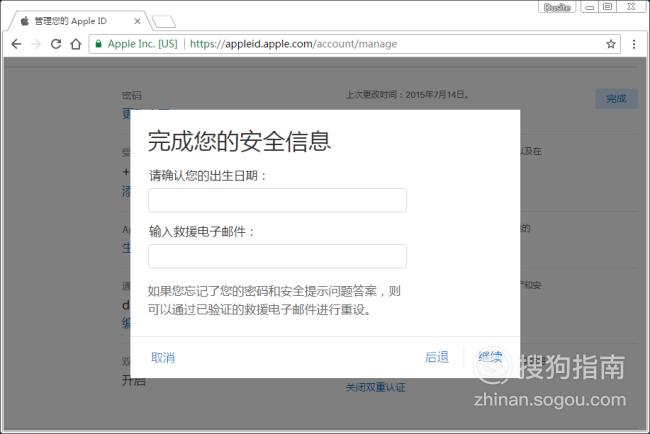Focus the birth date confirmation field
This screenshot has width=650, height=434.
(277, 200)
